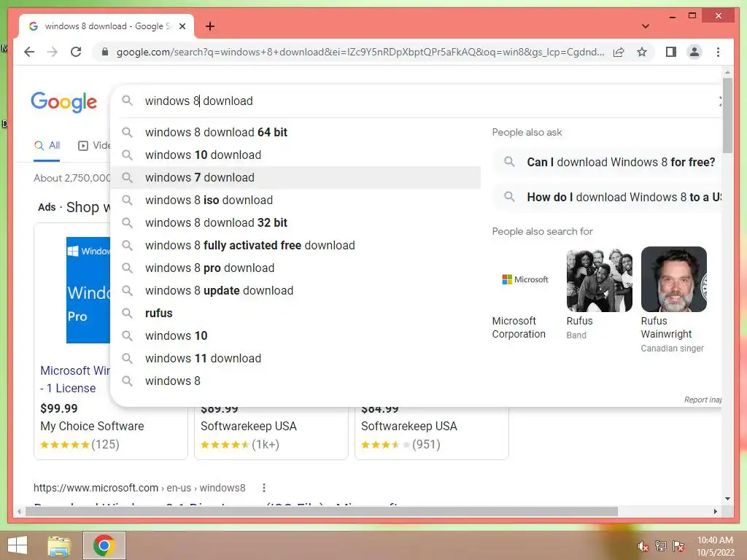Click 'Report inappropriate predictions' link
Screen dimensions: 747x560
click(703, 400)
